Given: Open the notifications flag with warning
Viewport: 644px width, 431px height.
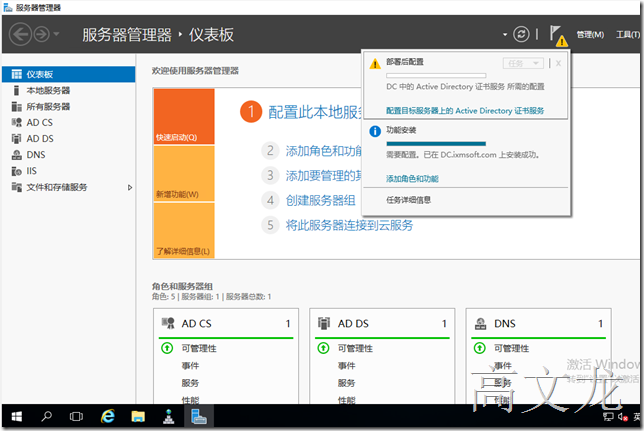Looking at the screenshot, I should pos(559,36).
